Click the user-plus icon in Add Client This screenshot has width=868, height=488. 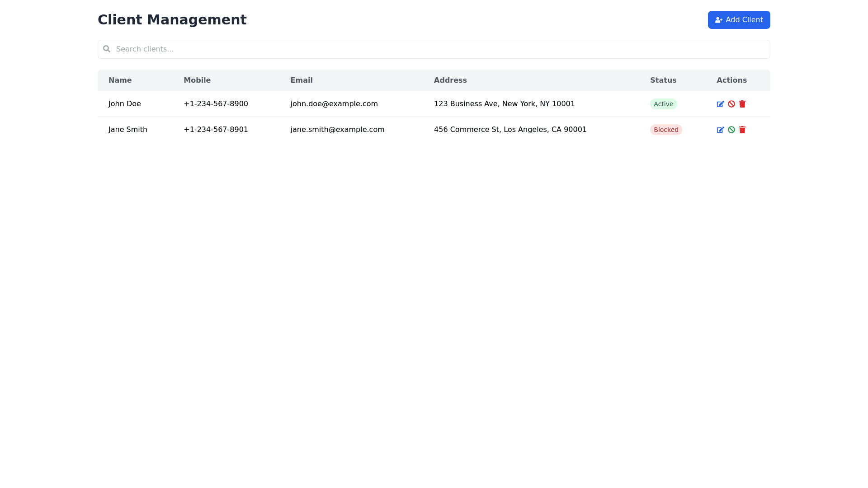[718, 20]
